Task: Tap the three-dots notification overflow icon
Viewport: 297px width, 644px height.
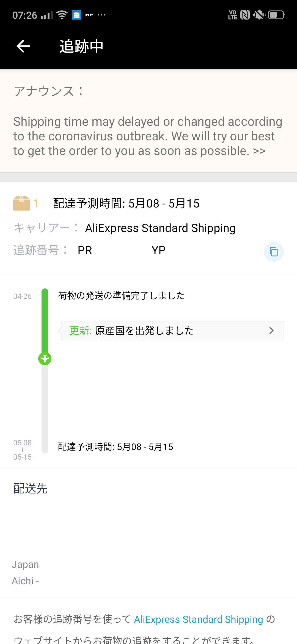Action: coord(101,15)
